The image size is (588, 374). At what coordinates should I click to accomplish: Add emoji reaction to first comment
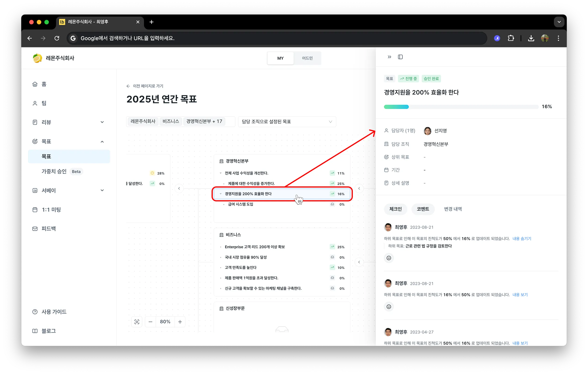point(389,258)
